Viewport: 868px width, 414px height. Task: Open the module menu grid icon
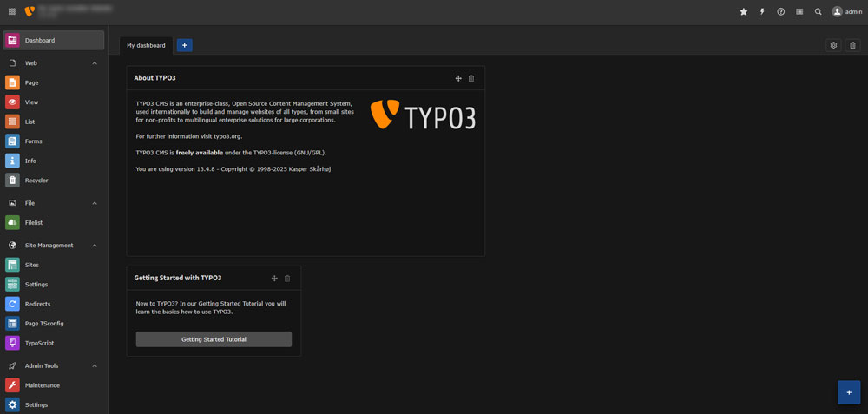pos(12,11)
